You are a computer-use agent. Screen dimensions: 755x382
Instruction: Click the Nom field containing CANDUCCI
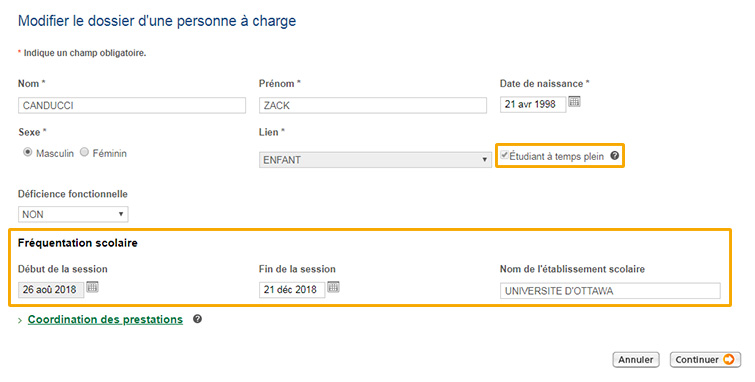(132, 105)
